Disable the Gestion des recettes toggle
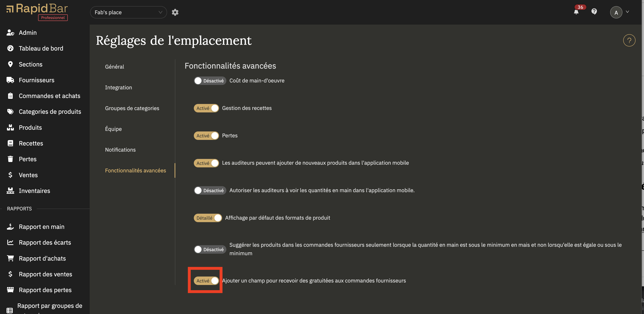The height and width of the screenshot is (314, 644). point(206,108)
